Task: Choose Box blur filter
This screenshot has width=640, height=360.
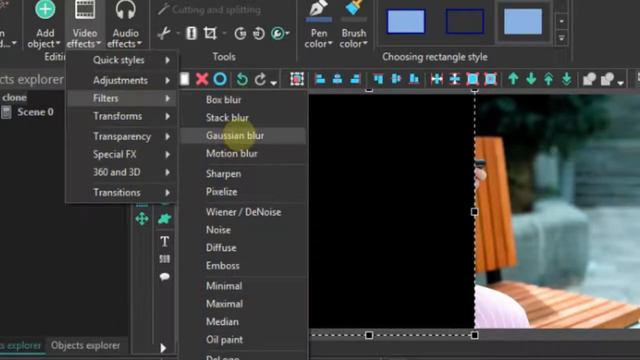Action: [243, 100]
